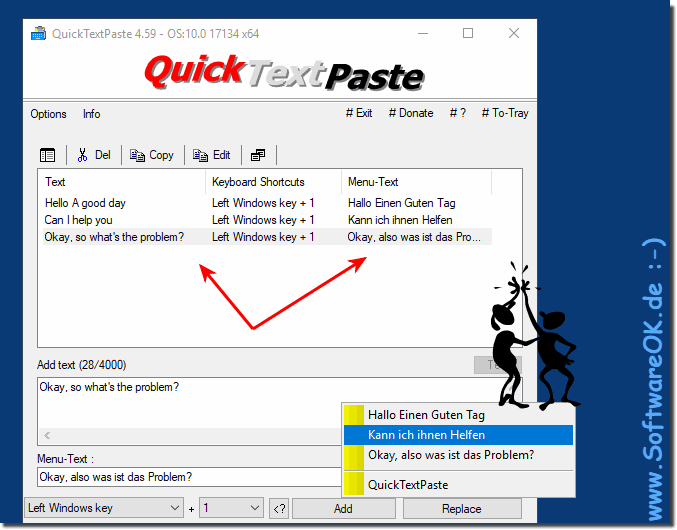Click the QuickTextPaste title bar app icon
This screenshot has width=677, height=530.
(38, 33)
